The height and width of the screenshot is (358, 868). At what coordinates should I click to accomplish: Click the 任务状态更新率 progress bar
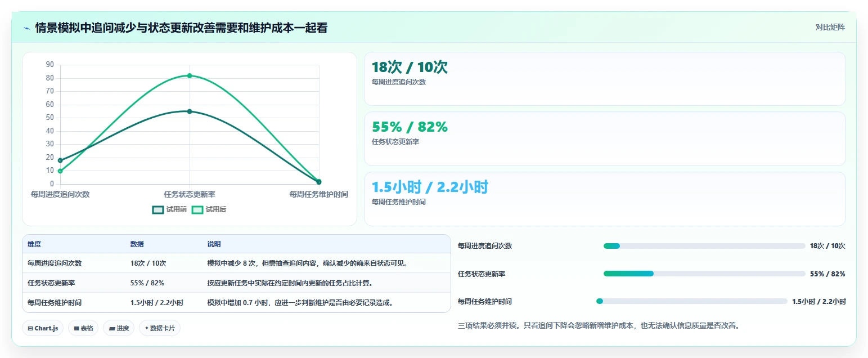click(x=704, y=274)
